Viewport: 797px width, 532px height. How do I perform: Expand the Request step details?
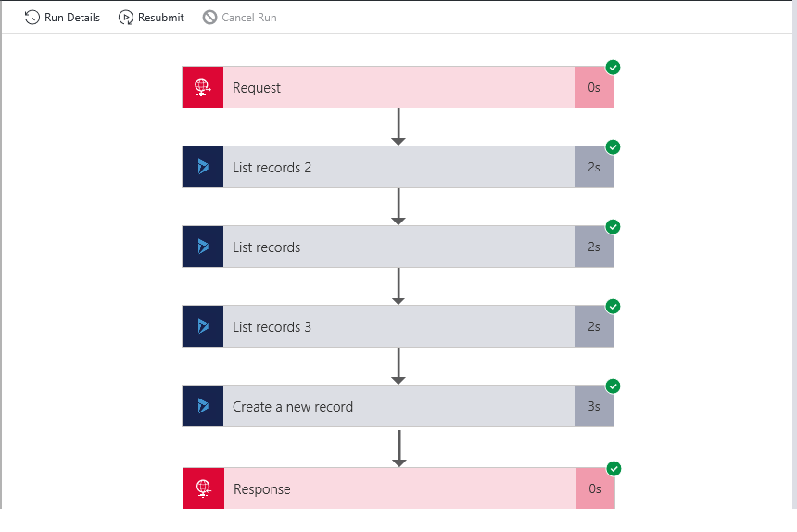pyautogui.click(x=398, y=87)
